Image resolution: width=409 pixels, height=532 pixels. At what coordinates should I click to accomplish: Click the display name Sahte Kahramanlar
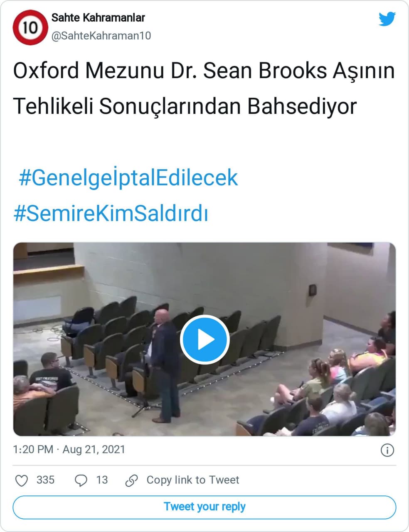click(98, 18)
